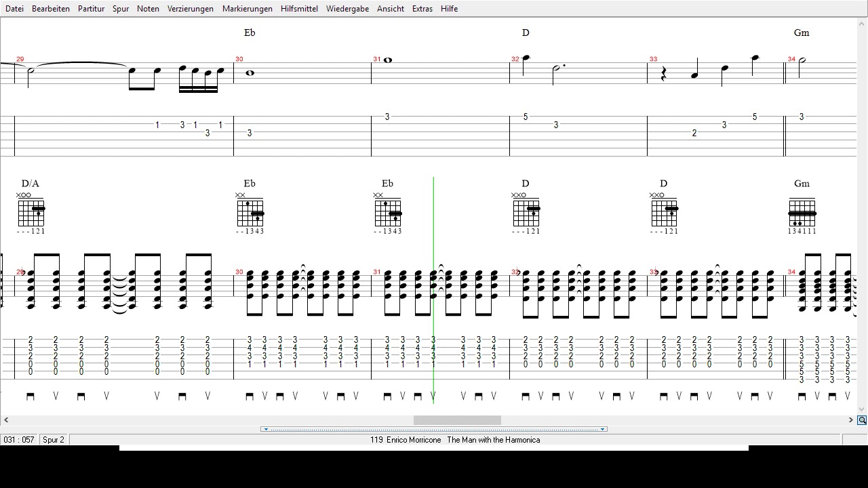
Task: Click the first downstroke symbol under measure 30
Action: click(250, 396)
